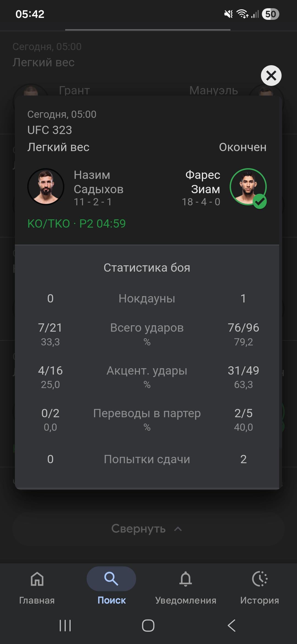
Task: Collapse the list with Свернуть
Action: pos(147,528)
